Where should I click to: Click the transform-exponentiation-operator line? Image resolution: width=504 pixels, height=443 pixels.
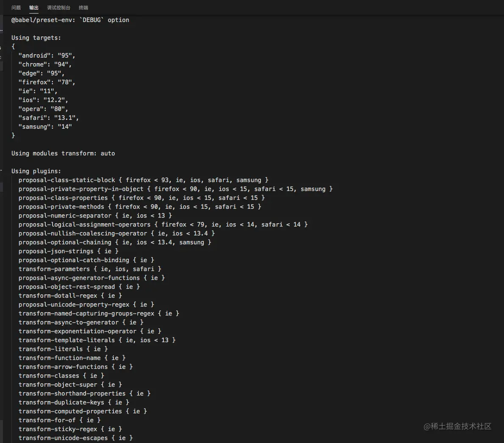[90, 331]
